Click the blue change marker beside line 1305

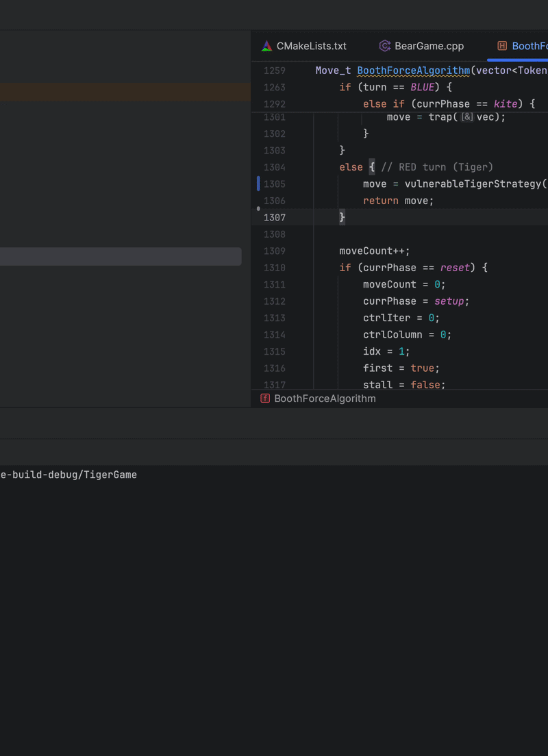[258, 184]
